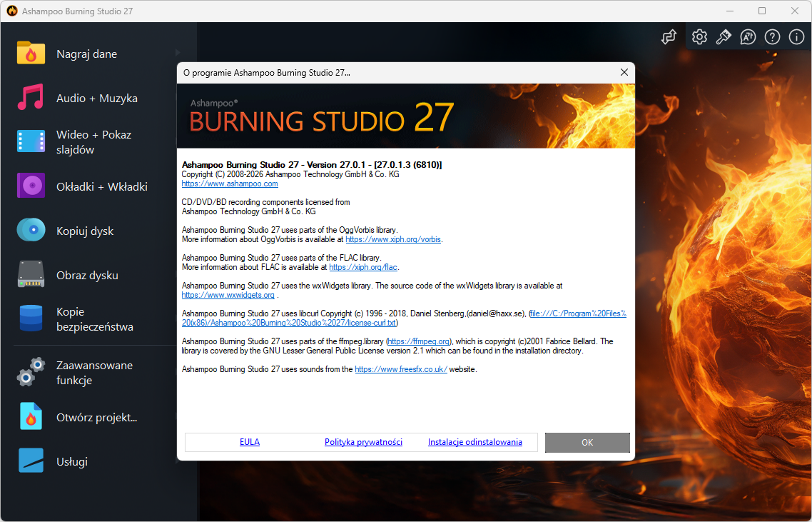Image resolution: width=812 pixels, height=522 pixels.
Task: Choose the Okładki + Wkładki disc cover icon
Action: (x=31, y=186)
